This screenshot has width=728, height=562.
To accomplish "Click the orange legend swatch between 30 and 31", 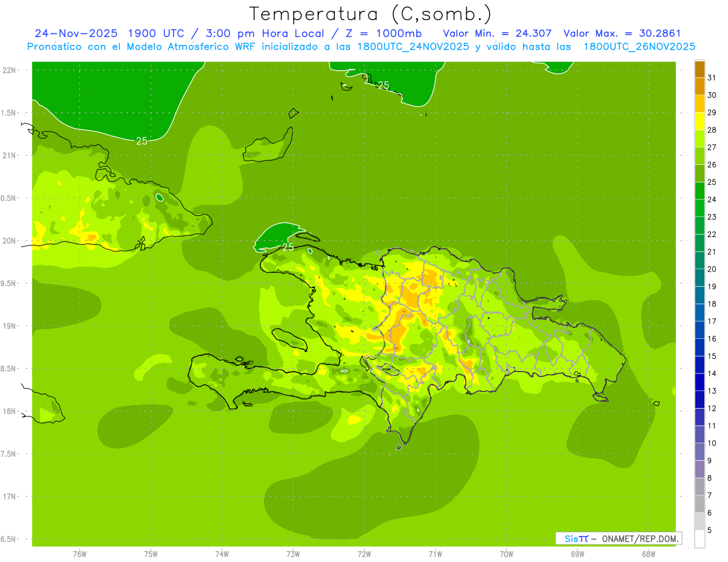I will pos(699,86).
